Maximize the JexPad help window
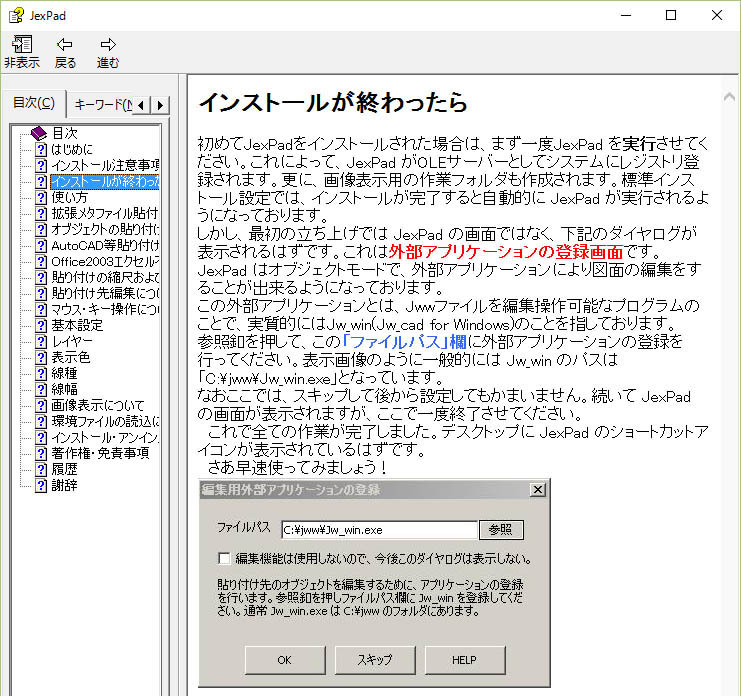The width and height of the screenshot is (741, 696). click(671, 16)
